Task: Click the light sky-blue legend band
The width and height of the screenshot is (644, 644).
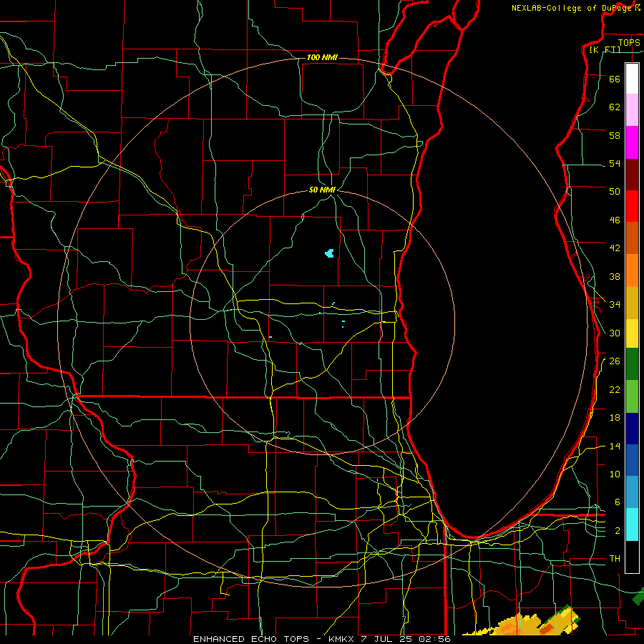Action: (632, 492)
